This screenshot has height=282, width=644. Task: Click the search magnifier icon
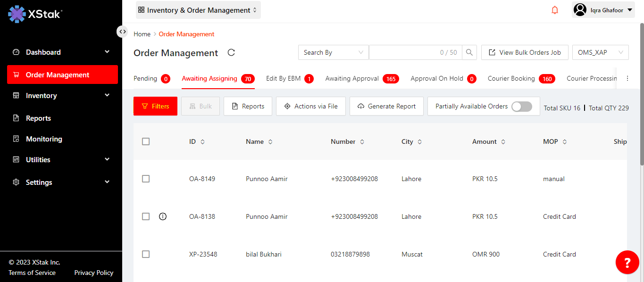[x=469, y=52]
